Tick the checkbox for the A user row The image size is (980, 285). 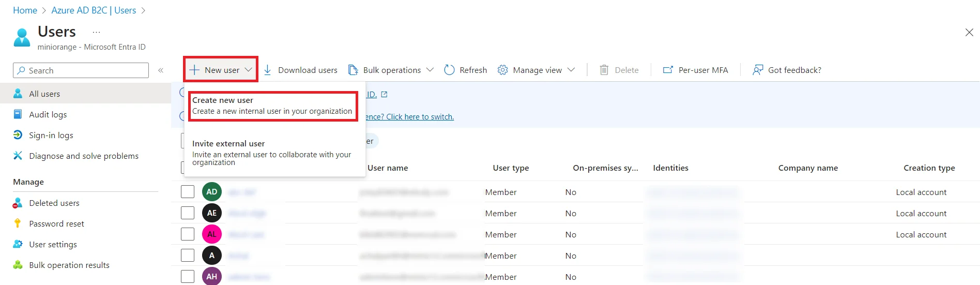tap(188, 256)
